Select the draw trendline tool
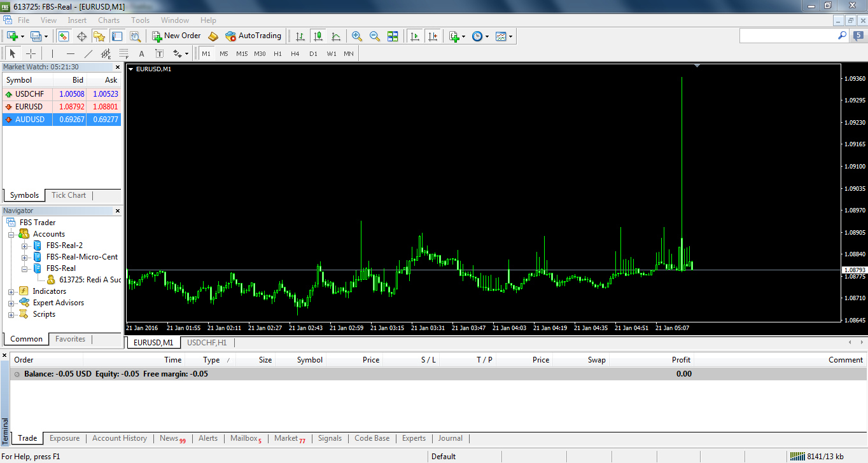Screen dimensions: 868x463 pyautogui.click(x=88, y=54)
